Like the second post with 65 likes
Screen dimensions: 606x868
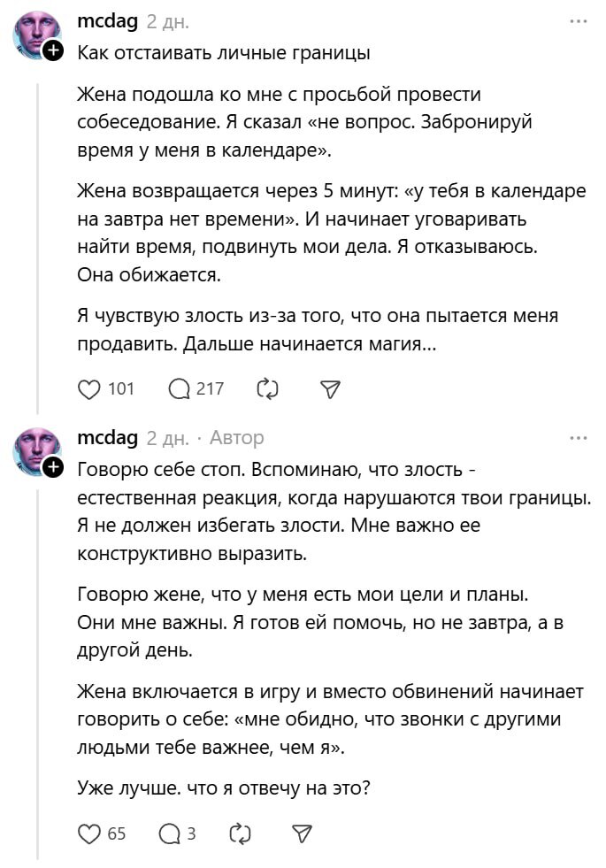click(x=89, y=833)
